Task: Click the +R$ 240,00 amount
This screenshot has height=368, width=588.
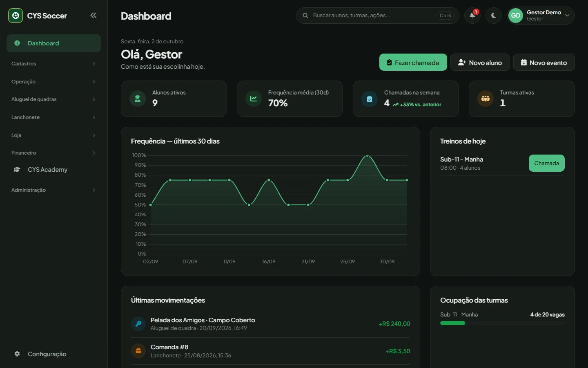Action: coord(394,324)
